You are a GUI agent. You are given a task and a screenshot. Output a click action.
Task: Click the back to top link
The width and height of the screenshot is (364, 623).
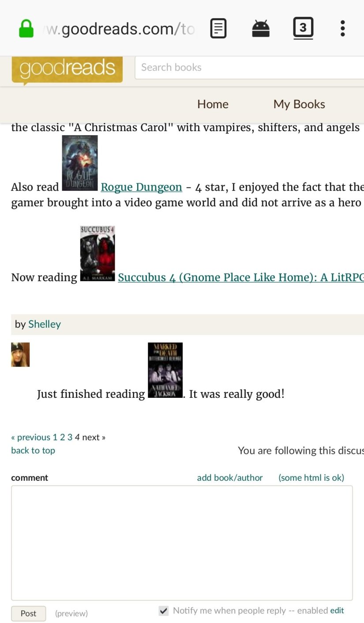coord(33,450)
